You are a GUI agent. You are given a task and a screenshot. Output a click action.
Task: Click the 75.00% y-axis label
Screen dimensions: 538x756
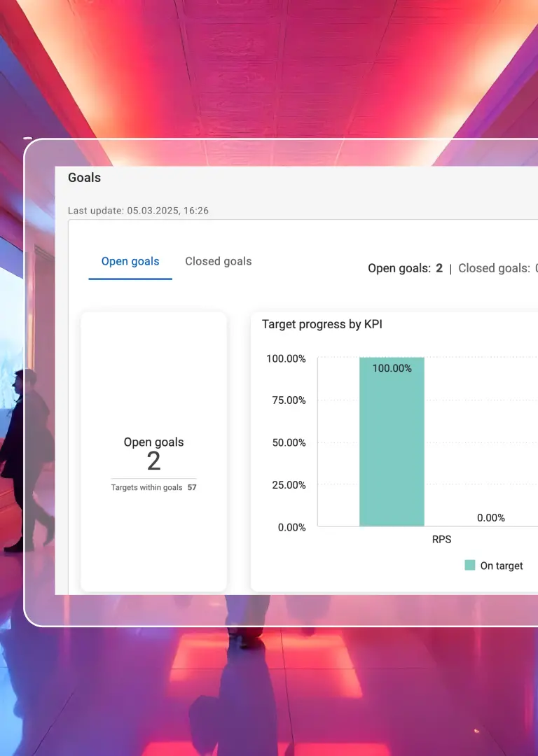tap(289, 400)
